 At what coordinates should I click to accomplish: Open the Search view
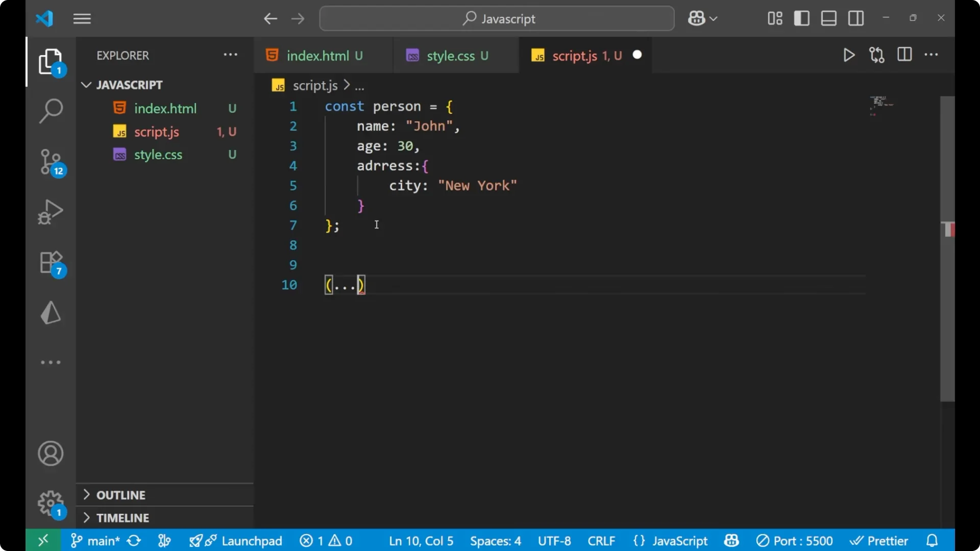pos(51,110)
